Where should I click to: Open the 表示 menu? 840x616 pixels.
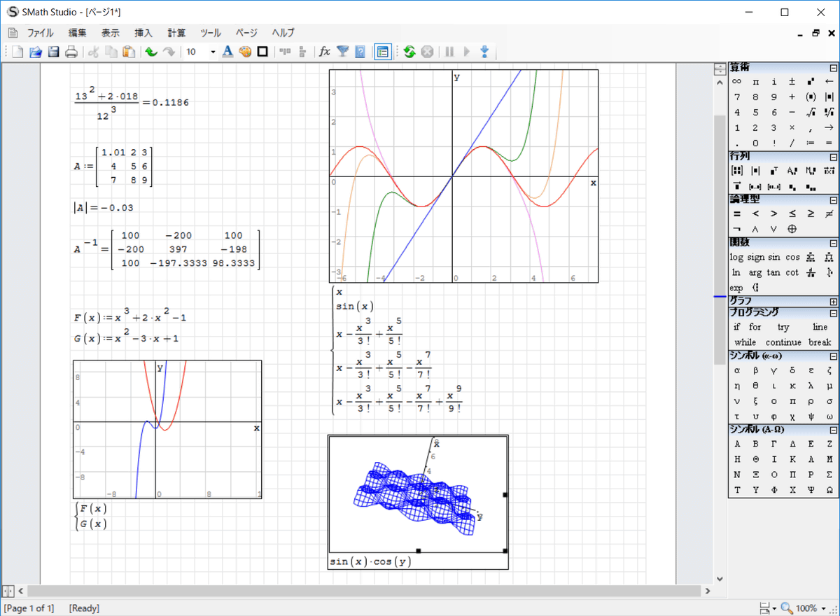[x=111, y=33]
